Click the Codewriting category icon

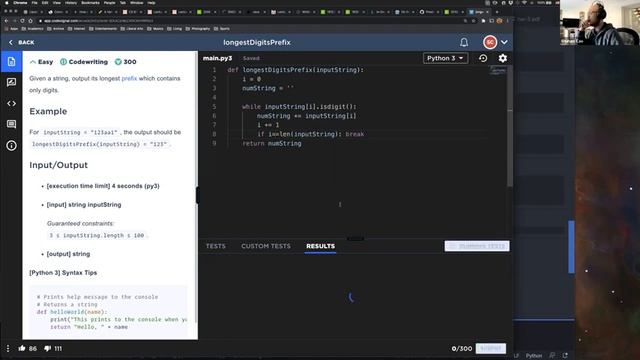pos(63,62)
